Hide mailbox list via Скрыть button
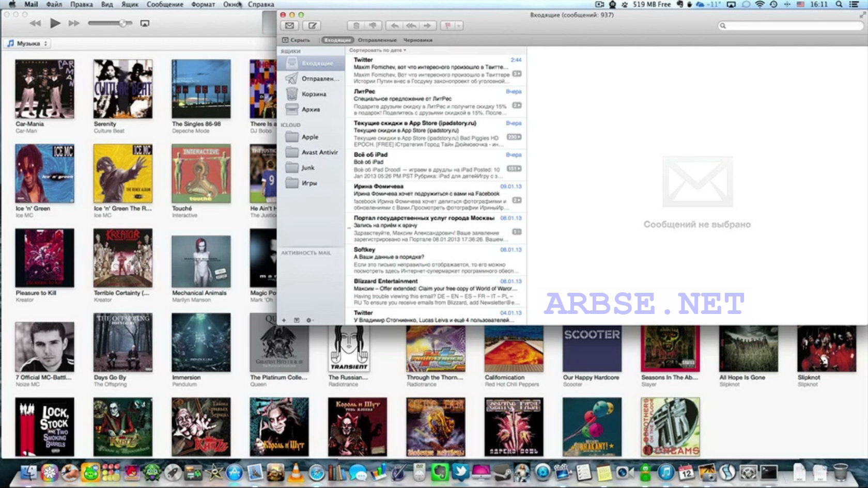Viewport: 868px width, 488px height. tap(296, 40)
